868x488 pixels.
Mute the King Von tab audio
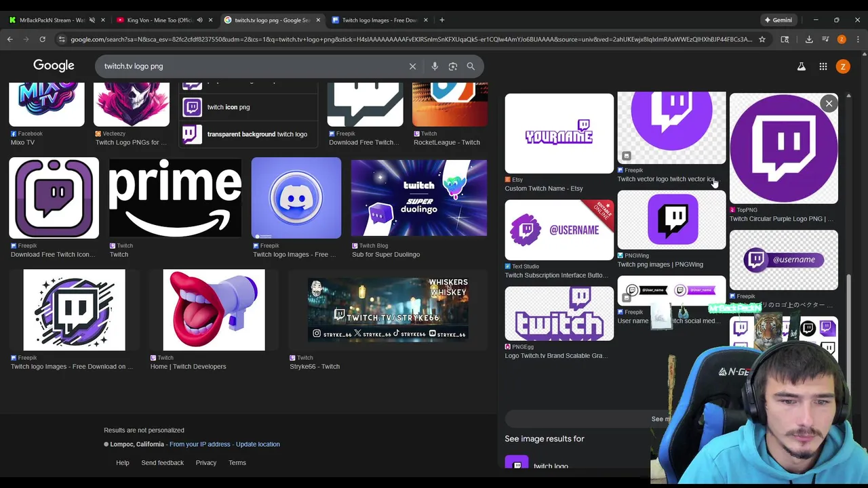(x=199, y=20)
